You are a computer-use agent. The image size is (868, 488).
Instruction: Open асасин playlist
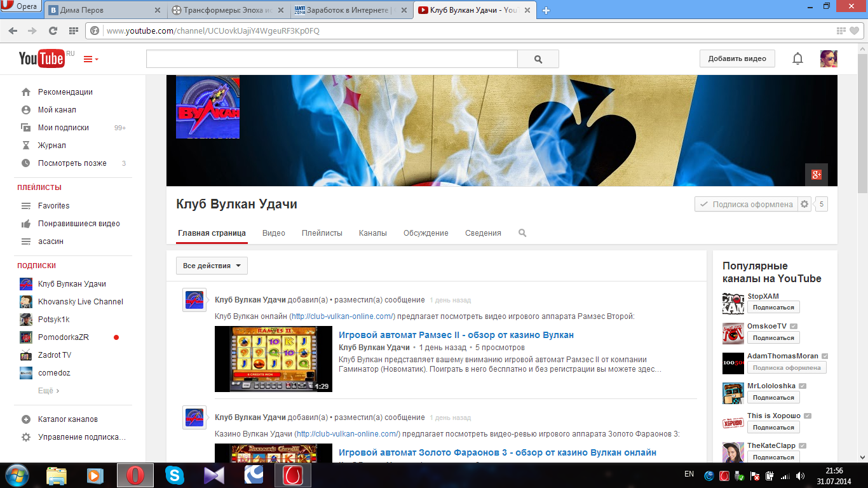[50, 241]
